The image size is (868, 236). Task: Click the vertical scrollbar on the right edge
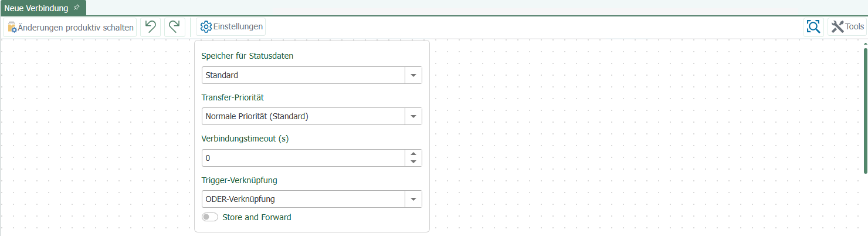[865, 110]
